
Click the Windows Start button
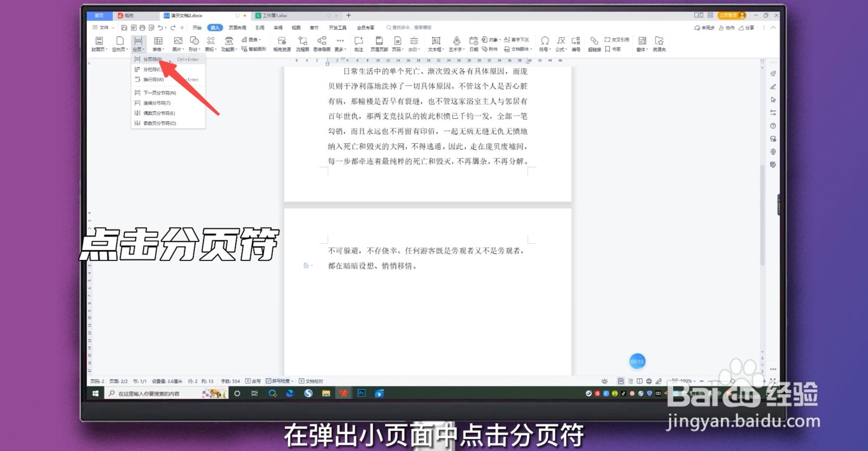coord(95,393)
